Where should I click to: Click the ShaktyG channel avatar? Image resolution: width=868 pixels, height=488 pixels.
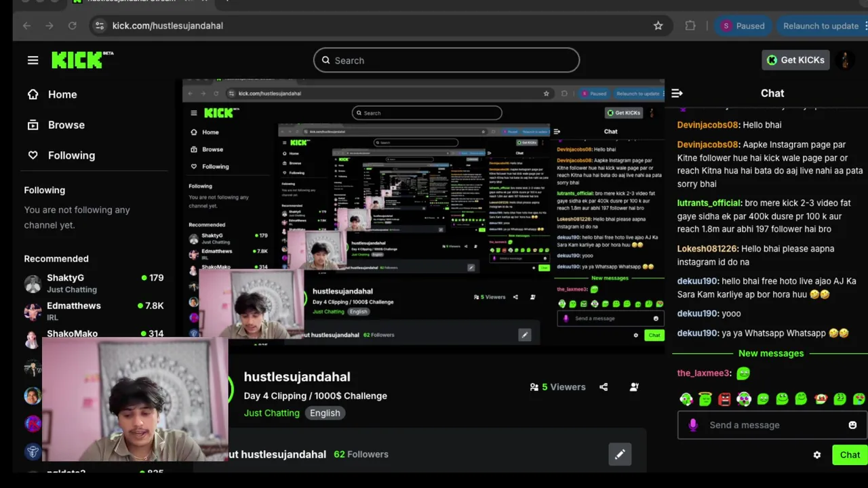point(33,283)
